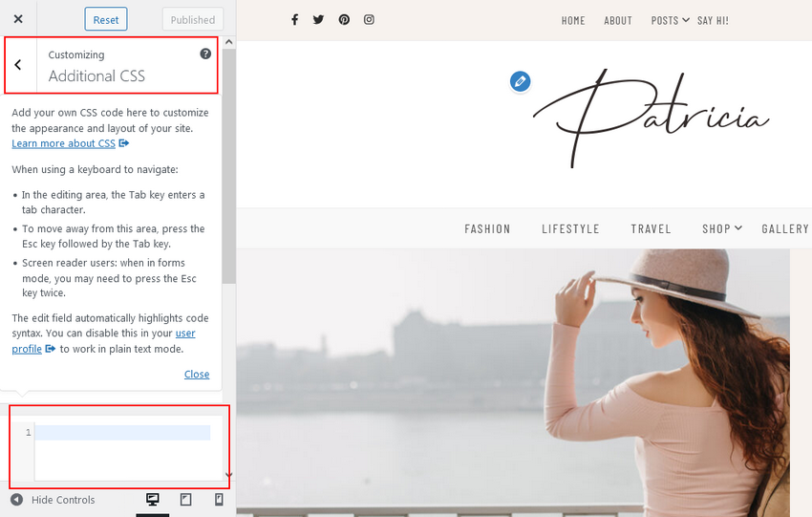
Task: Open the HOME menu item
Action: (573, 21)
